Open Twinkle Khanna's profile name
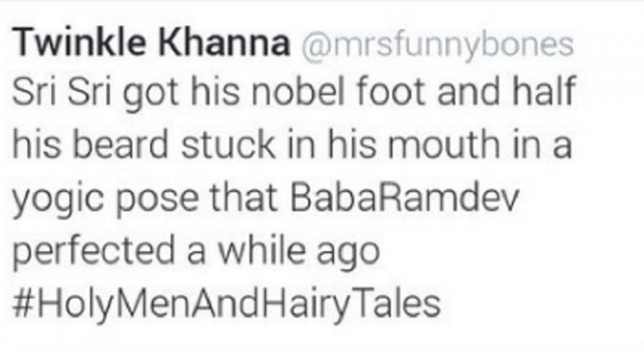Viewport: 644px width, 350px height. pos(151,43)
